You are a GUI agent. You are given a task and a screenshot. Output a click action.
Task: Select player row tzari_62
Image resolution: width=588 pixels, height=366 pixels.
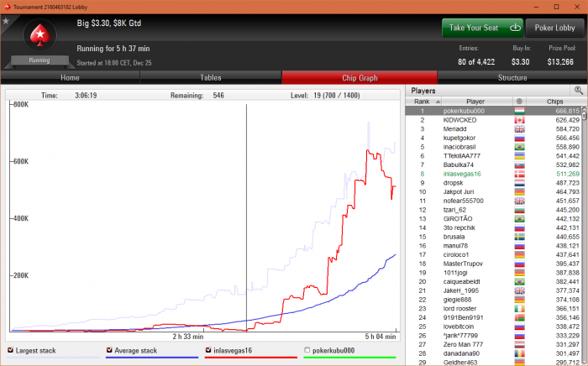point(493,210)
